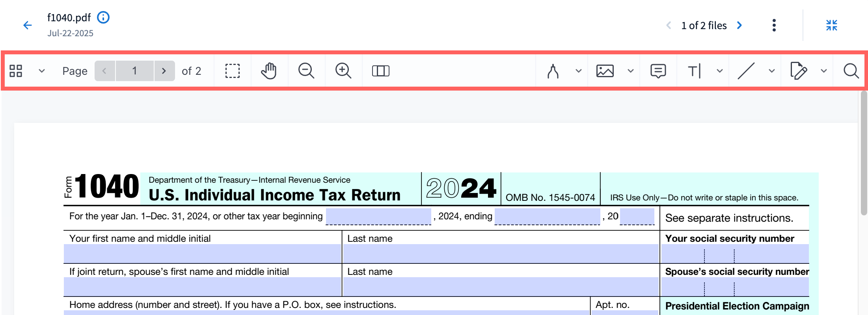This screenshot has width=868, height=315.
Task: Click the first name and middle initial field
Action: pos(202,254)
